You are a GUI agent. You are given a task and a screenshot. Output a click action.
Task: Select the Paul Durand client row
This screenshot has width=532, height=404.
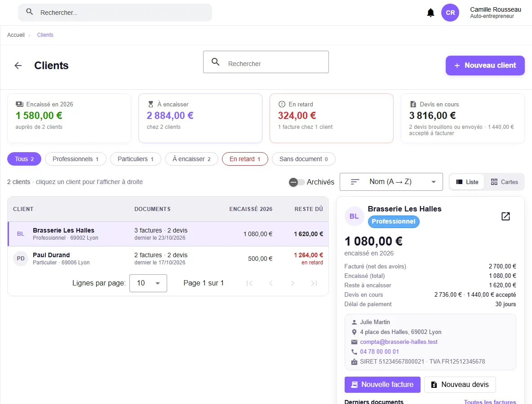click(168, 259)
